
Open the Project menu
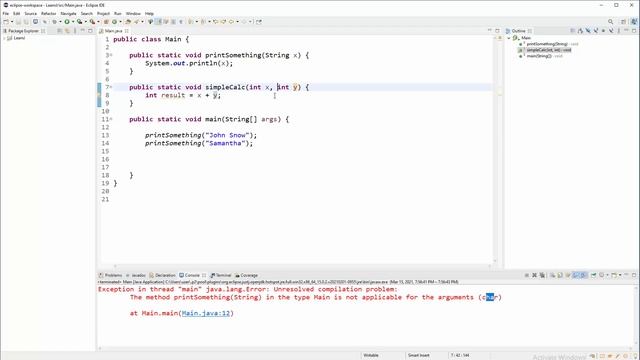(103, 13)
